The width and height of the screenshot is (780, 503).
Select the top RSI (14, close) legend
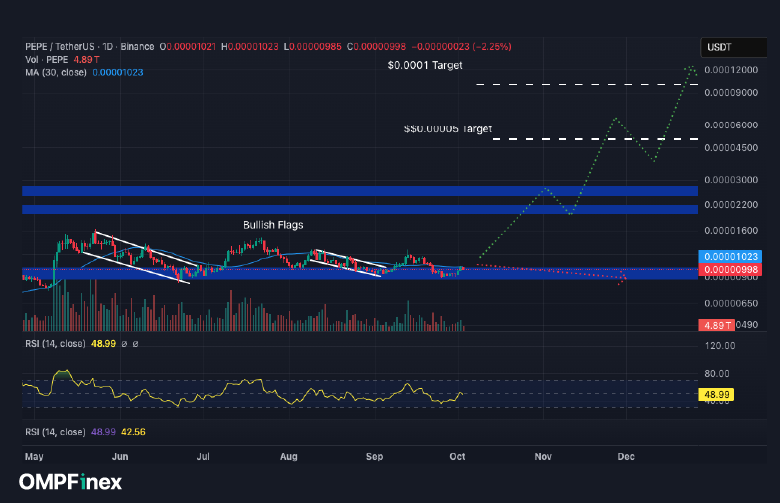click(x=56, y=343)
